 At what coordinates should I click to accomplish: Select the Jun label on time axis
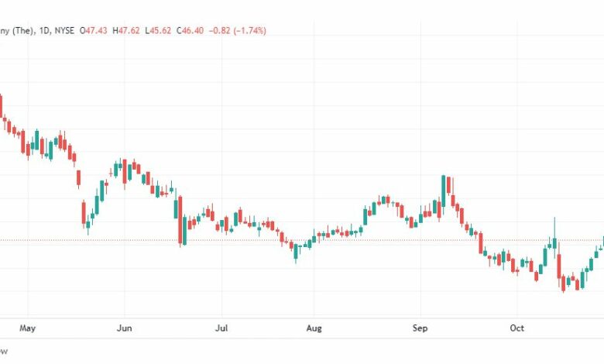tap(124, 328)
